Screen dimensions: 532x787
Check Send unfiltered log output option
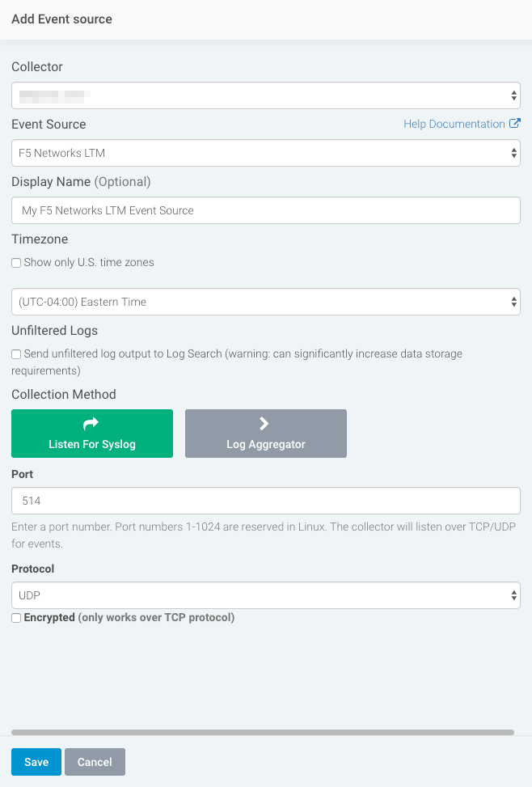pyautogui.click(x=16, y=354)
